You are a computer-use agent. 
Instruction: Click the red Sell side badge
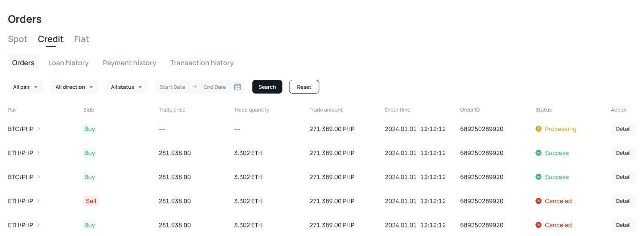(x=91, y=201)
